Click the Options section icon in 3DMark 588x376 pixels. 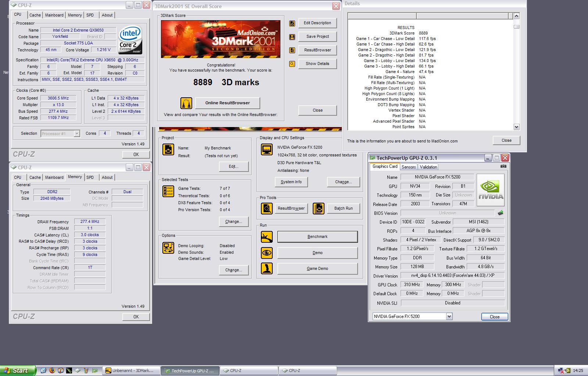click(x=168, y=247)
